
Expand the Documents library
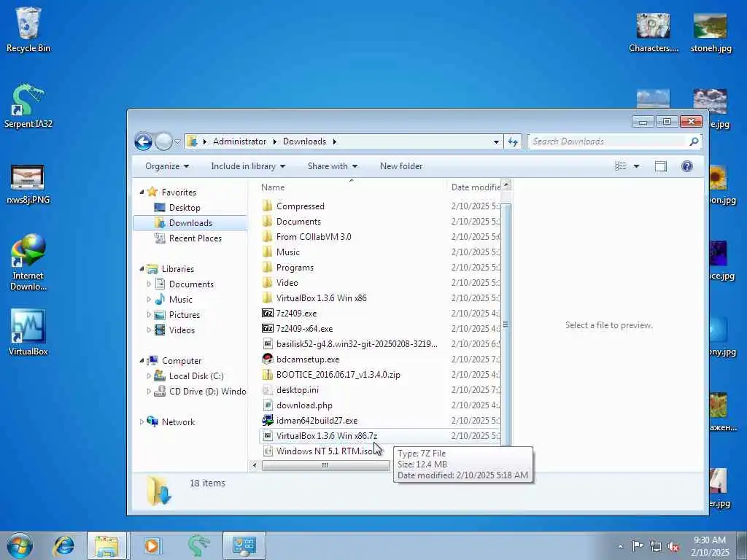click(149, 284)
